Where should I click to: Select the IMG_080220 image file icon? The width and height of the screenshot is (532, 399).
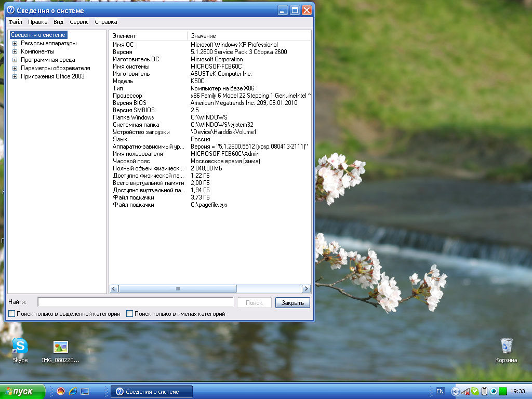click(60, 351)
